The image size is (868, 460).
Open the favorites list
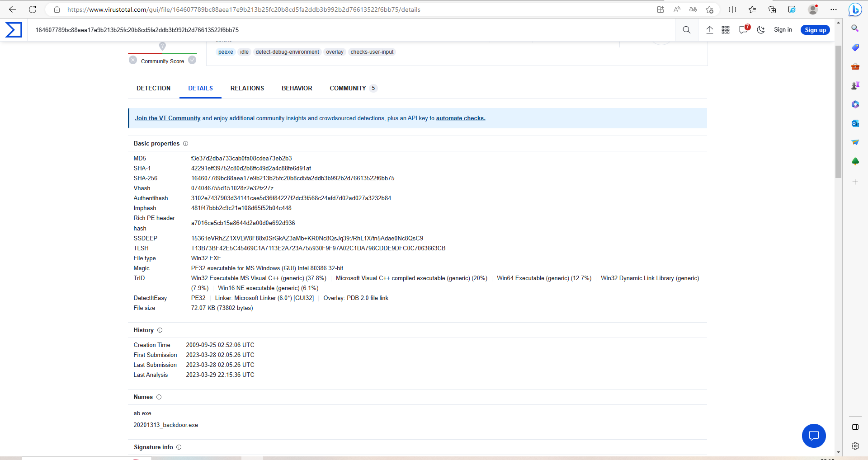coord(752,9)
